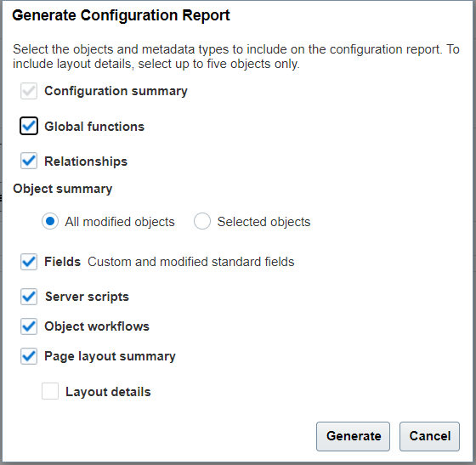This screenshot has width=476, height=465.
Task: Click the All modified objects label text
Action: 120,222
